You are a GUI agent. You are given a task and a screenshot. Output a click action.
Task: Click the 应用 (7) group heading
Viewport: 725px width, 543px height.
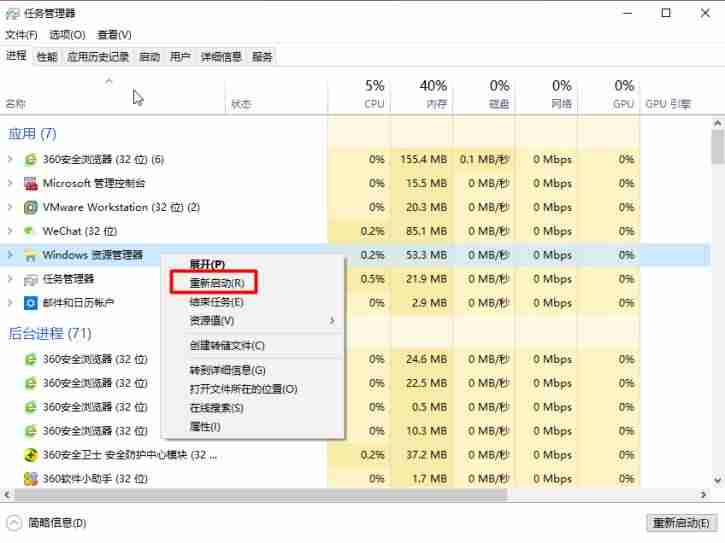32,134
